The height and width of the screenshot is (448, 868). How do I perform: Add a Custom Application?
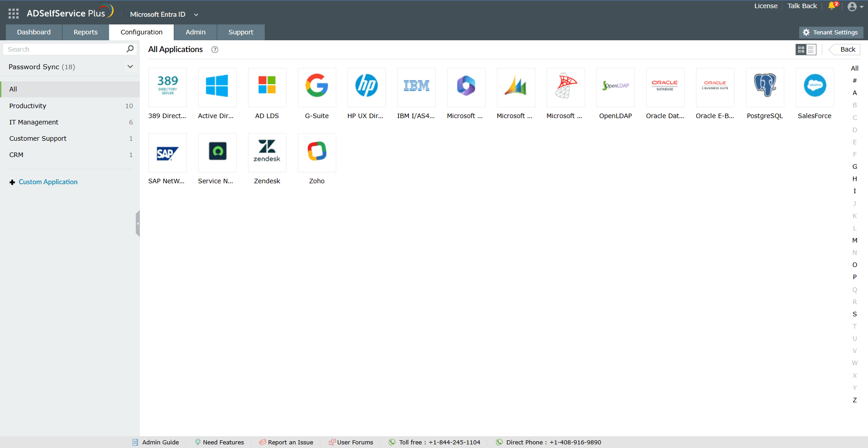[43, 182]
